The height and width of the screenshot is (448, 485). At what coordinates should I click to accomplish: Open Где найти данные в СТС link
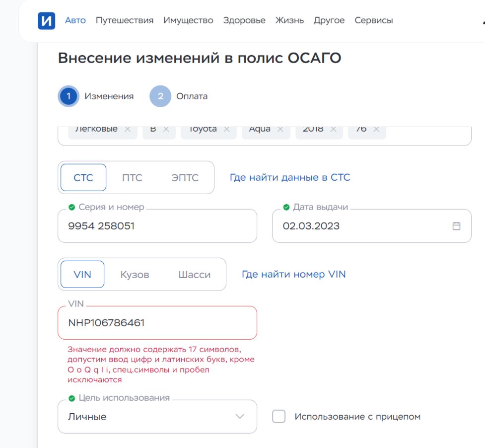point(290,177)
